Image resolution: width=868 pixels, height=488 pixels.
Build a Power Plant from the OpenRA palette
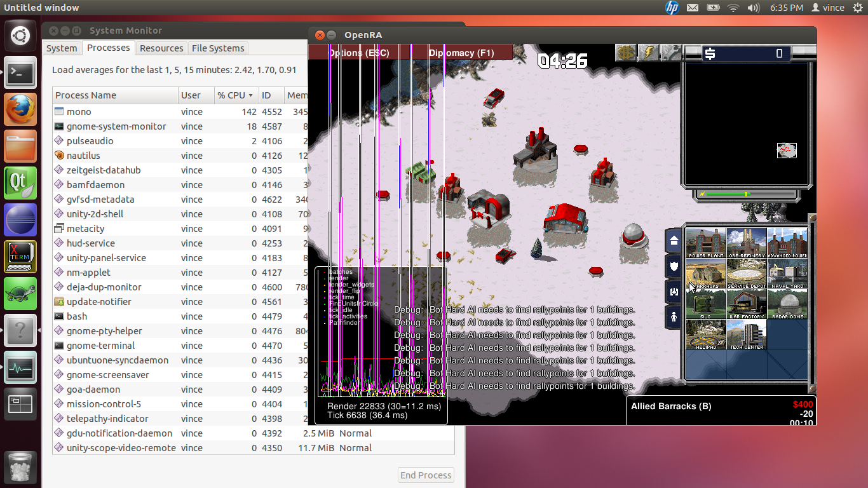(706, 243)
